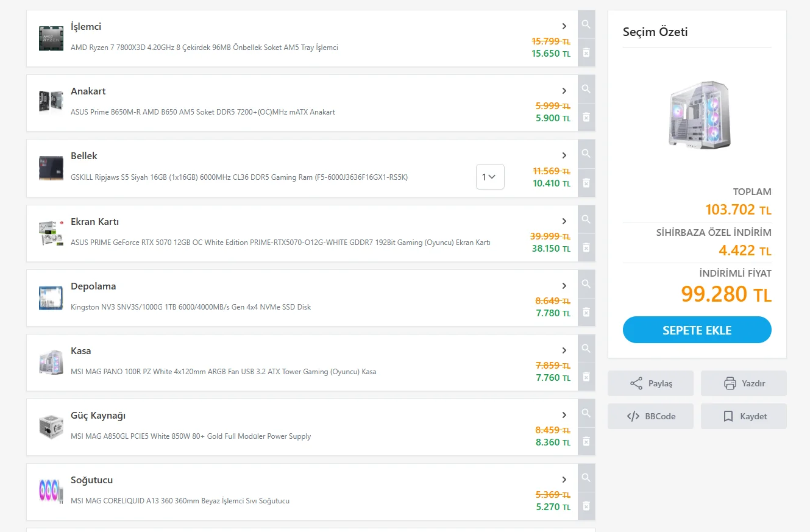Click the search icon for İşlemci row
Image resolution: width=810 pixels, height=532 pixels.
(586, 25)
